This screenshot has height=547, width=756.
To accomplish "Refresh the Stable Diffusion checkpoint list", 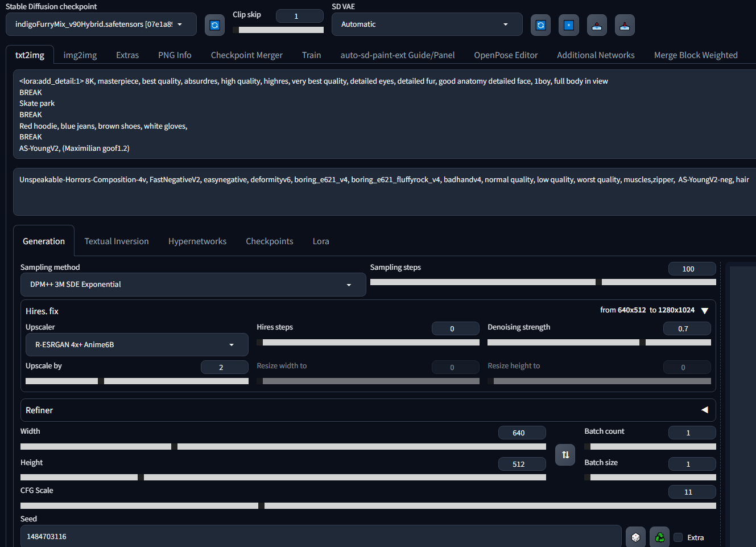I will pyautogui.click(x=214, y=25).
